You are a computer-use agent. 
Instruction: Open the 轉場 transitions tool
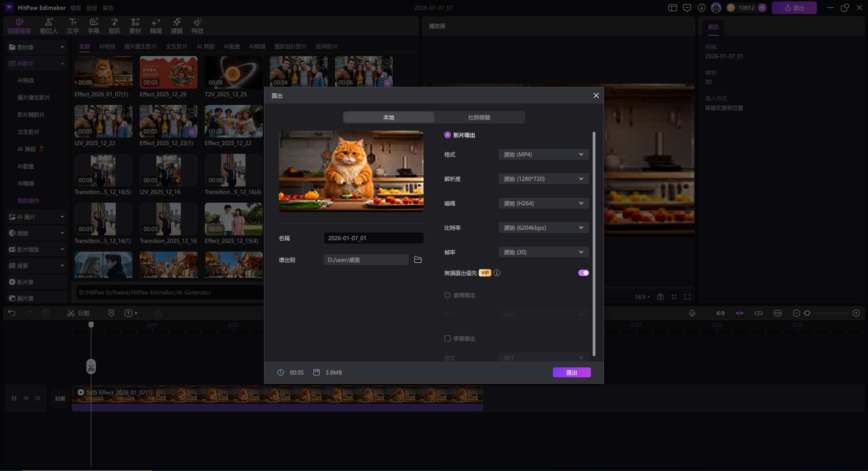pos(156,26)
